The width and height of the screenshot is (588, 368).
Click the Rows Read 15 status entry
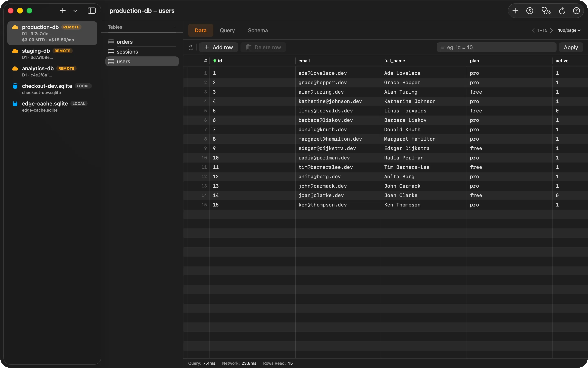(278, 363)
